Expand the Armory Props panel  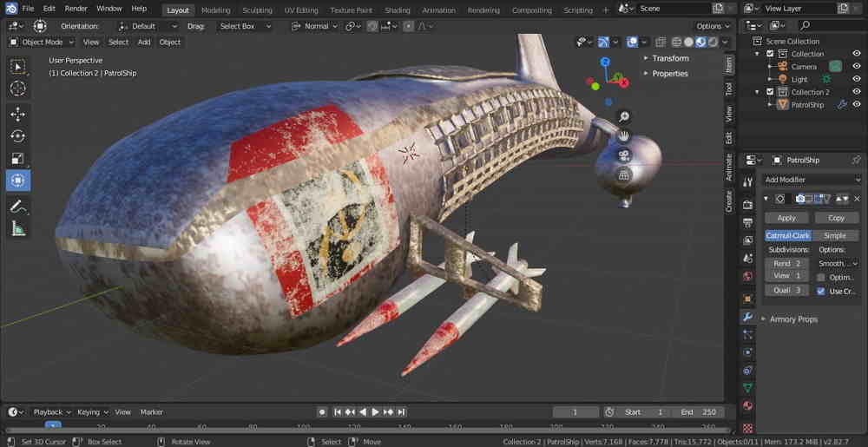pos(793,319)
